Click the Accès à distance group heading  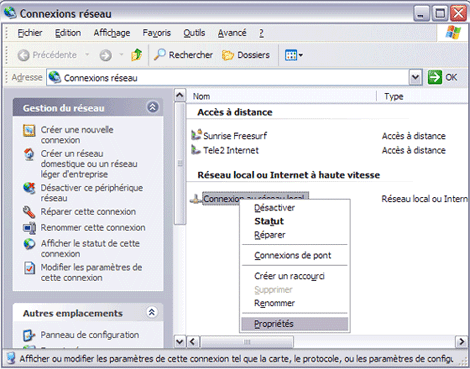235,112
